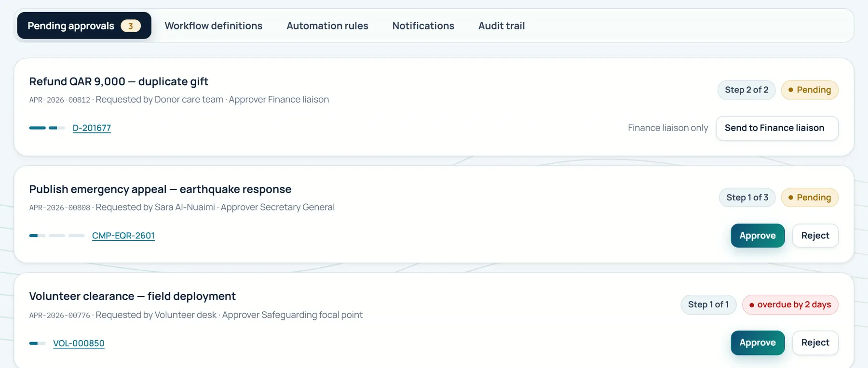This screenshot has height=368, width=868.
Task: Click the Step 2 of 2 badge
Action: pos(746,90)
